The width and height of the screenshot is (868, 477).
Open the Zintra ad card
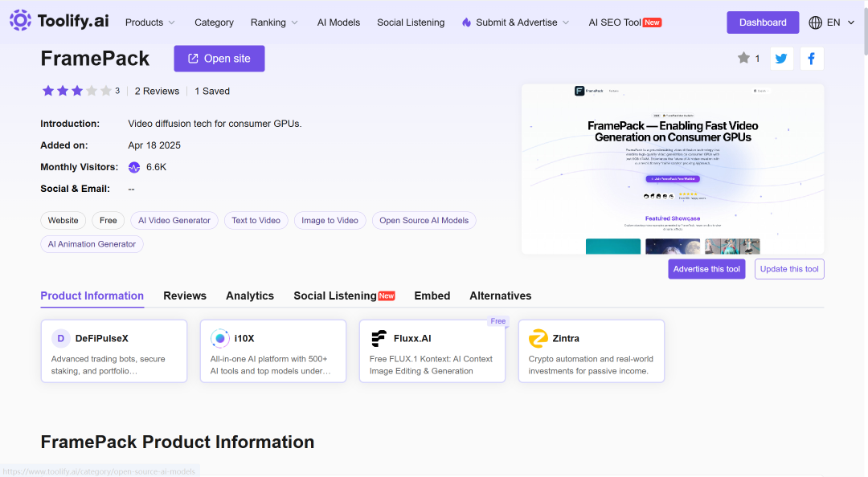(592, 351)
